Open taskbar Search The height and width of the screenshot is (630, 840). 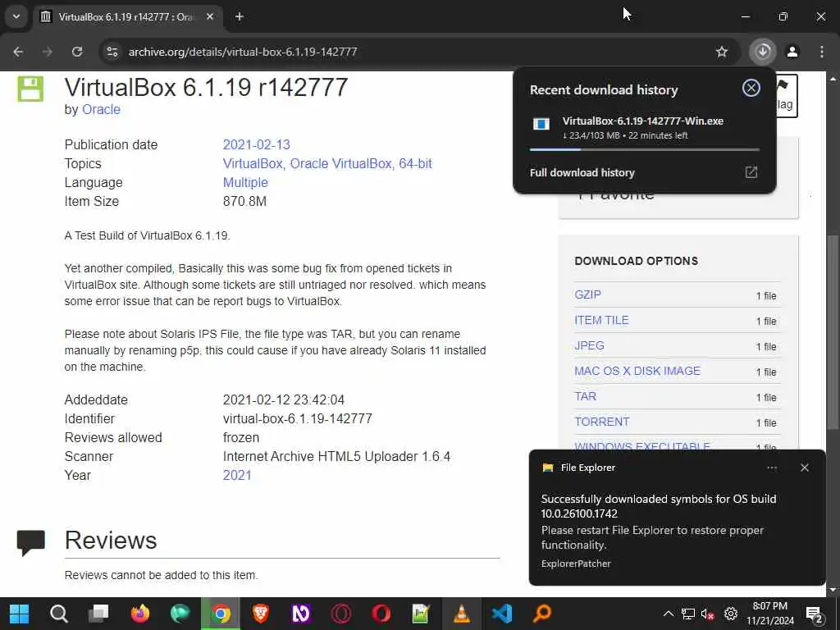tap(58, 614)
